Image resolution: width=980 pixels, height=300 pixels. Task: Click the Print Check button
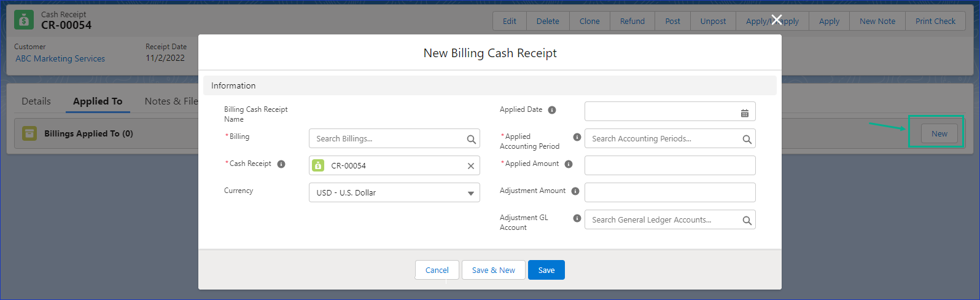(x=935, y=22)
